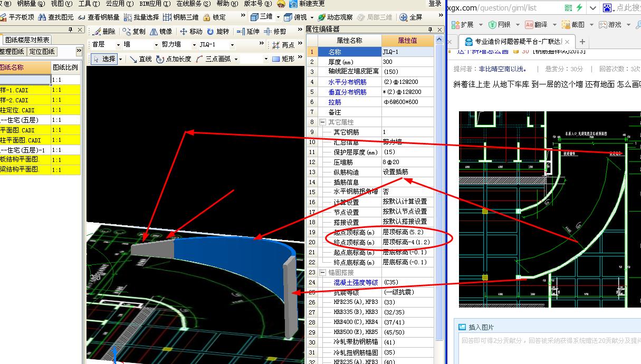Click the 纵筋构造 value 设置插筋

(395, 172)
